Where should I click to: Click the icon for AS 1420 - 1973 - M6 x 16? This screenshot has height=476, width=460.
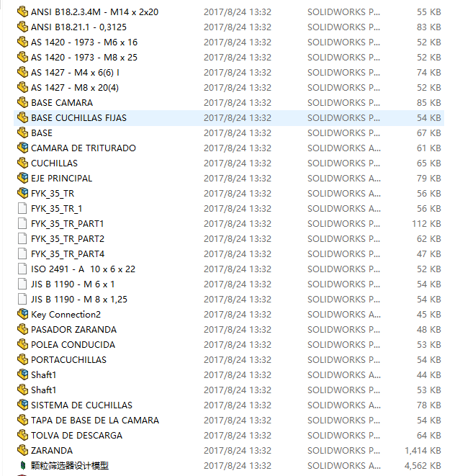(x=22, y=42)
